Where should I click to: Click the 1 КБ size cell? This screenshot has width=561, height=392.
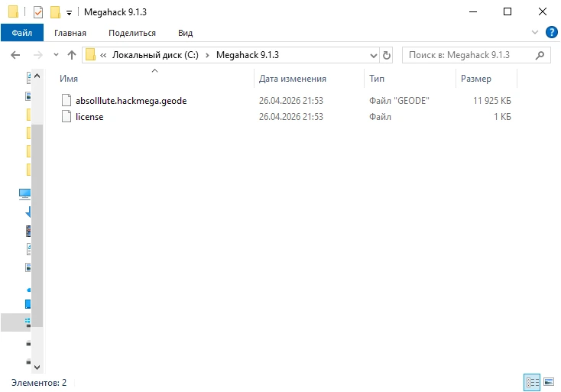[x=502, y=117]
